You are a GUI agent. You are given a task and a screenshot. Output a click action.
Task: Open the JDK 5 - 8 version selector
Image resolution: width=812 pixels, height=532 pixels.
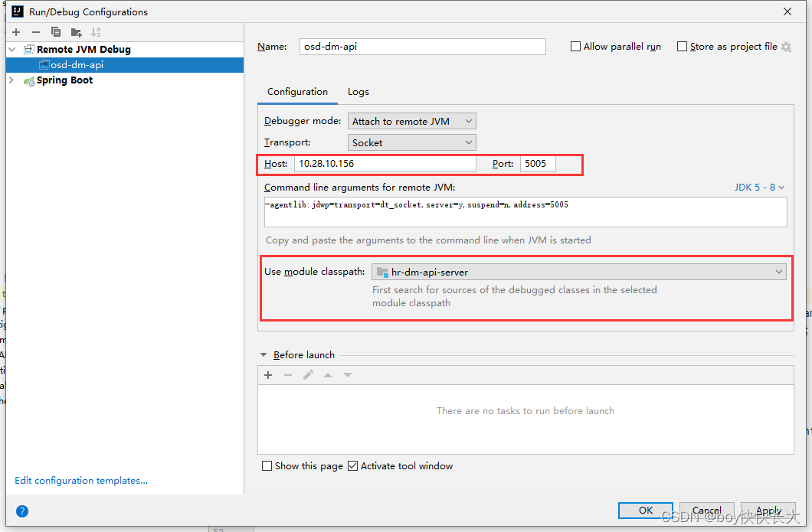click(x=759, y=188)
